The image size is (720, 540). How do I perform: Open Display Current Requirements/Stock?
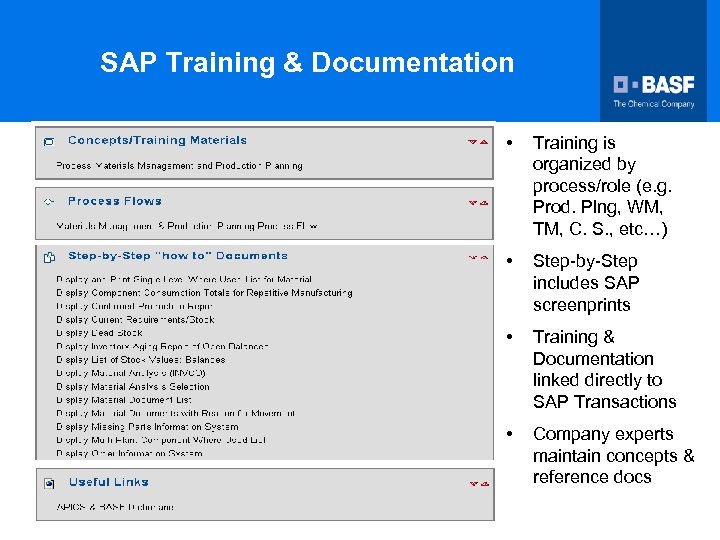point(135,320)
